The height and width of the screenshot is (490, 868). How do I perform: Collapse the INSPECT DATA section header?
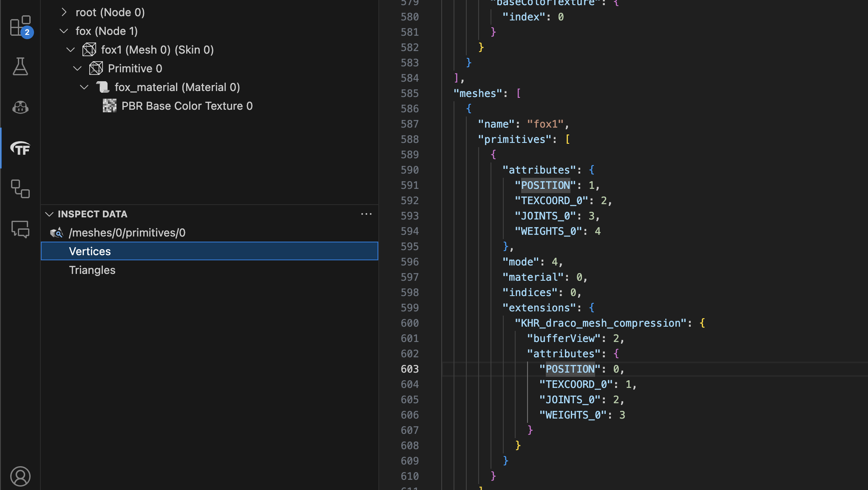point(49,214)
